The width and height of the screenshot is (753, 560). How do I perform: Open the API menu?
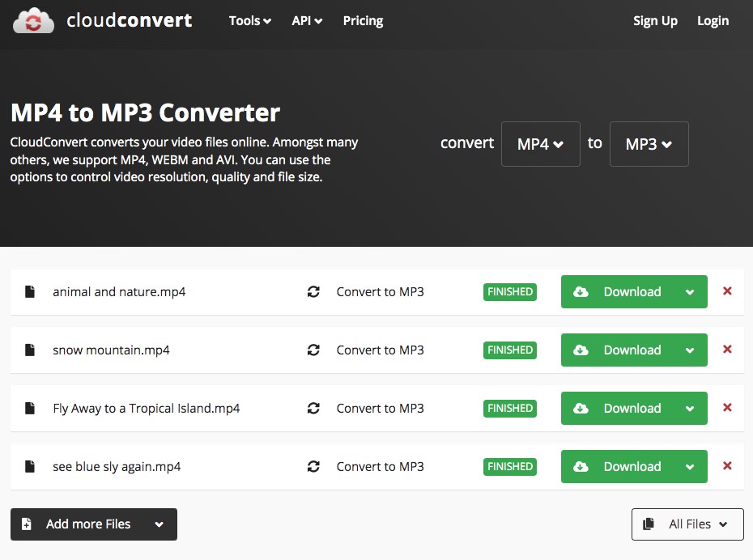[307, 20]
